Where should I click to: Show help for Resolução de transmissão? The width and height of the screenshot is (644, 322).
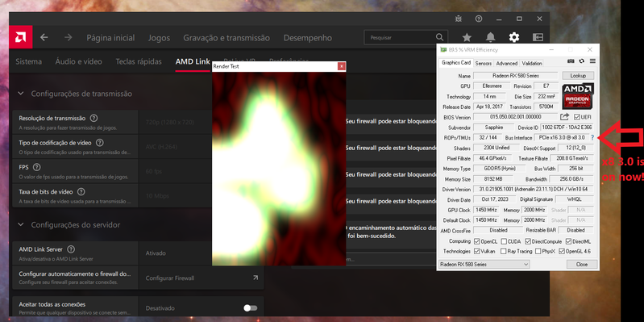(x=93, y=119)
